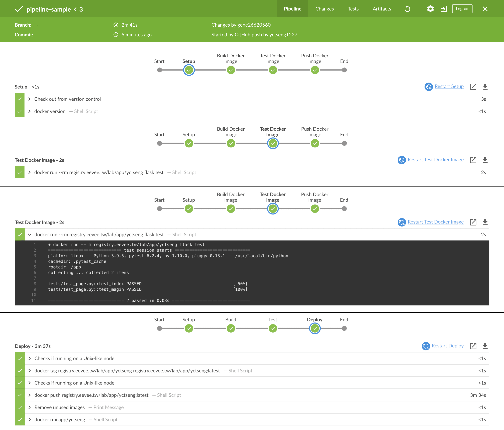Open the Artifacts tab
The width and height of the screenshot is (504, 430).
pos(382,9)
